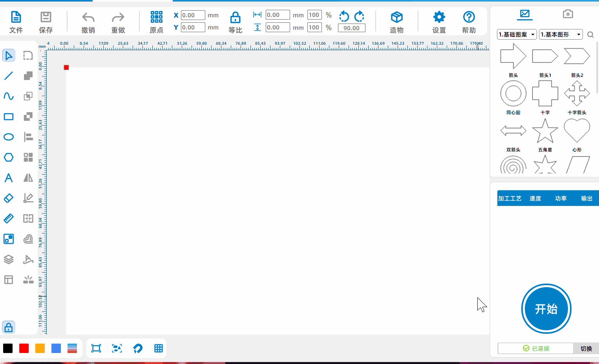
Task: Click the width percent field
Action: point(314,15)
